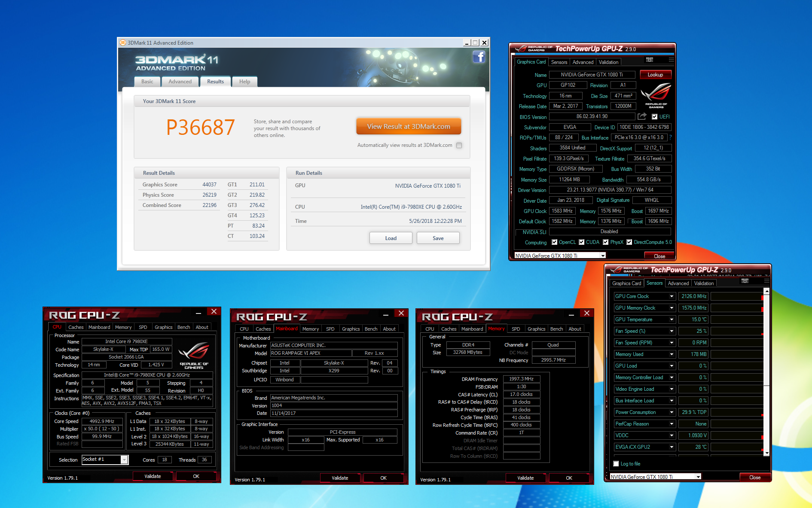
Task: Click the GPU Core Clock sensor graph
Action: click(736, 296)
